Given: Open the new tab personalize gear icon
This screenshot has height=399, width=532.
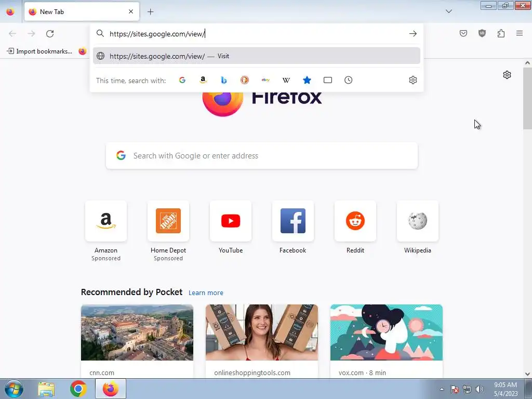Looking at the screenshot, I should (x=507, y=75).
